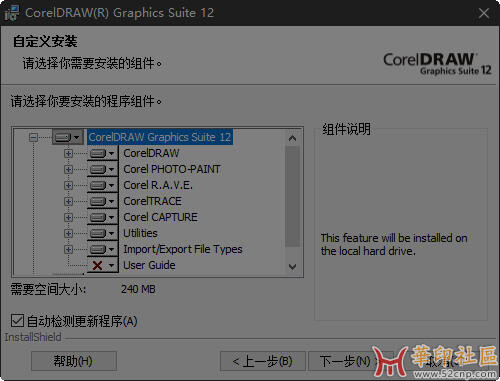Expand the Utilities tree node

click(68, 233)
